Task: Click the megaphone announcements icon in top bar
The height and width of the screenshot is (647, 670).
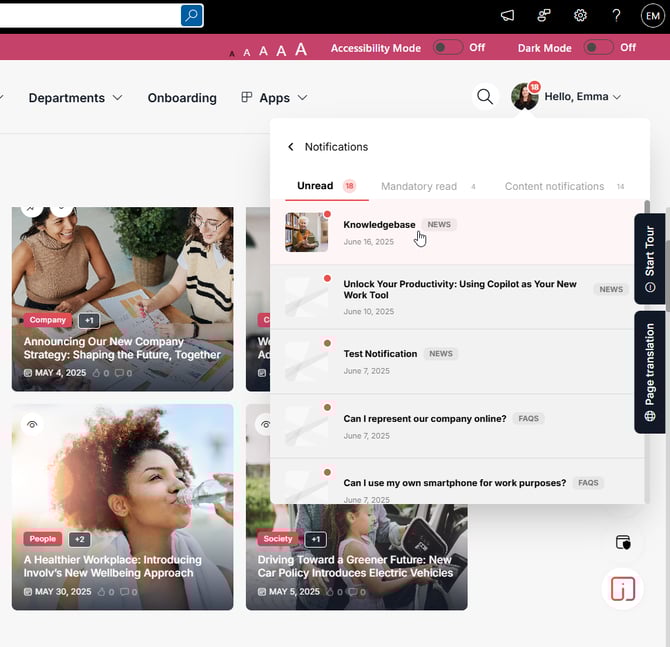Action: click(508, 15)
